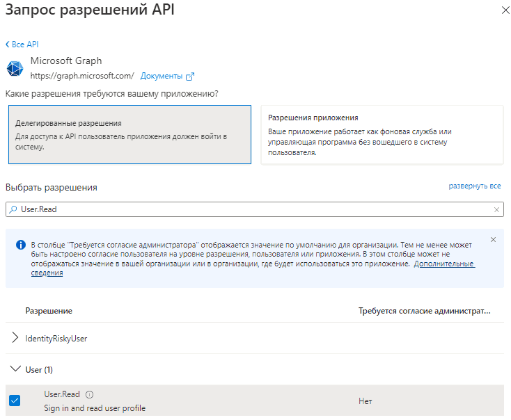Close the Запрос разрешений API panel
The width and height of the screenshot is (511, 420).
click(x=505, y=10)
